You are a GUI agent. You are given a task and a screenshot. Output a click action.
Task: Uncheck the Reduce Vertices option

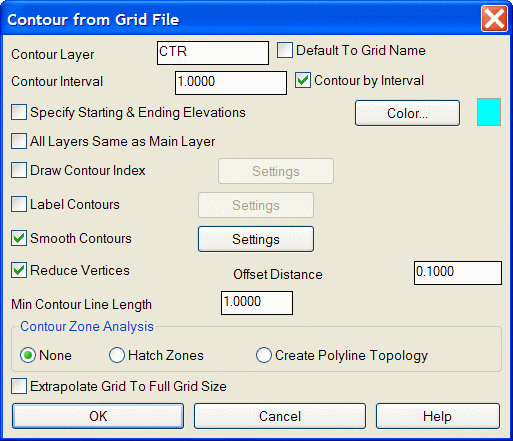click(x=19, y=270)
